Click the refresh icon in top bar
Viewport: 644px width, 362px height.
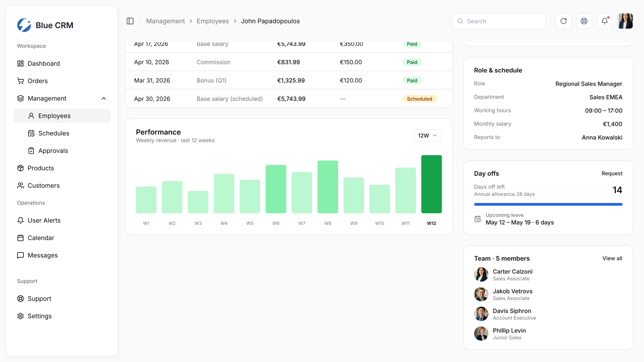coord(563,21)
